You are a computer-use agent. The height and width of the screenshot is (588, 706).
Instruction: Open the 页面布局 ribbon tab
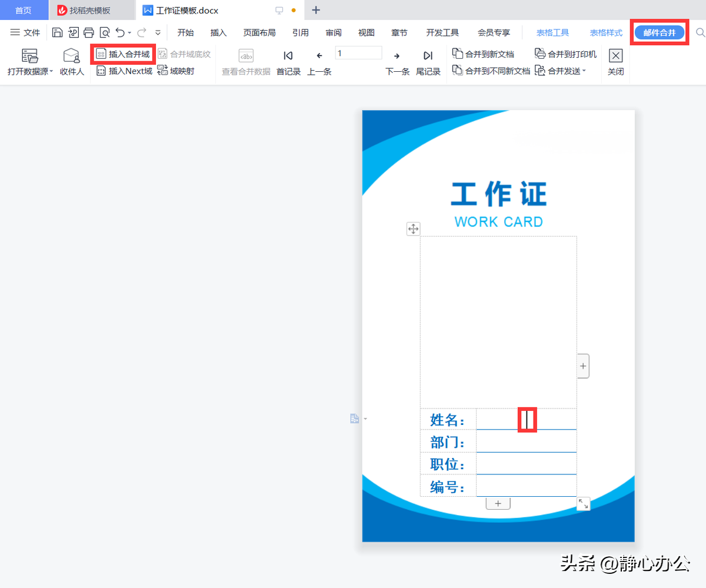coord(259,32)
